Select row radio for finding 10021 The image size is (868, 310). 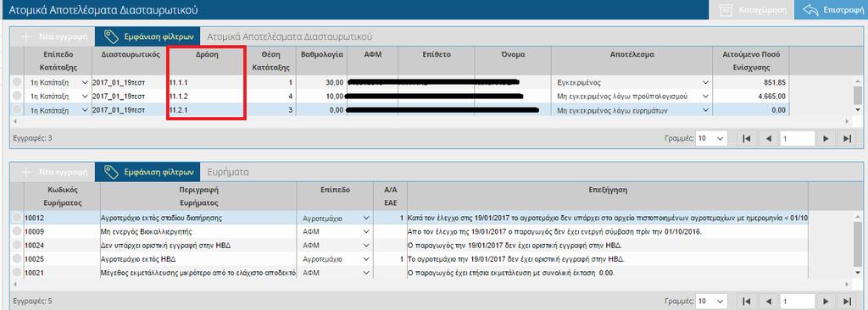[17, 273]
